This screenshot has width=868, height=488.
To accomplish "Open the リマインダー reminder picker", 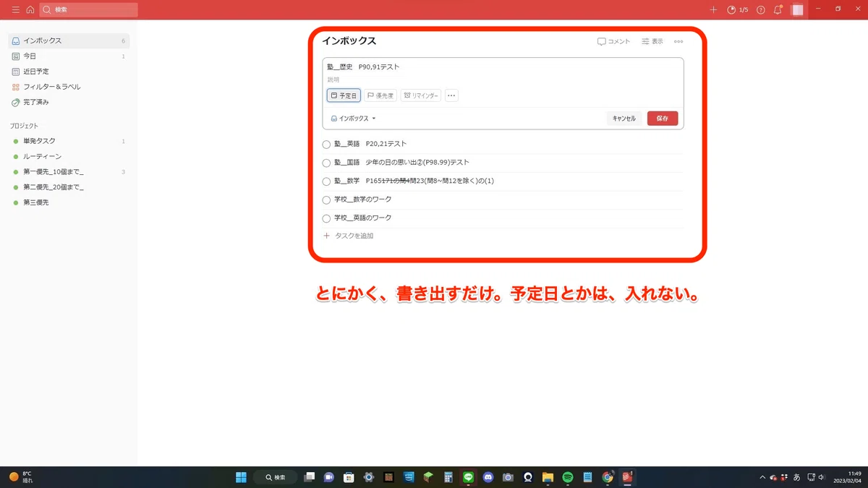I will (x=421, y=95).
